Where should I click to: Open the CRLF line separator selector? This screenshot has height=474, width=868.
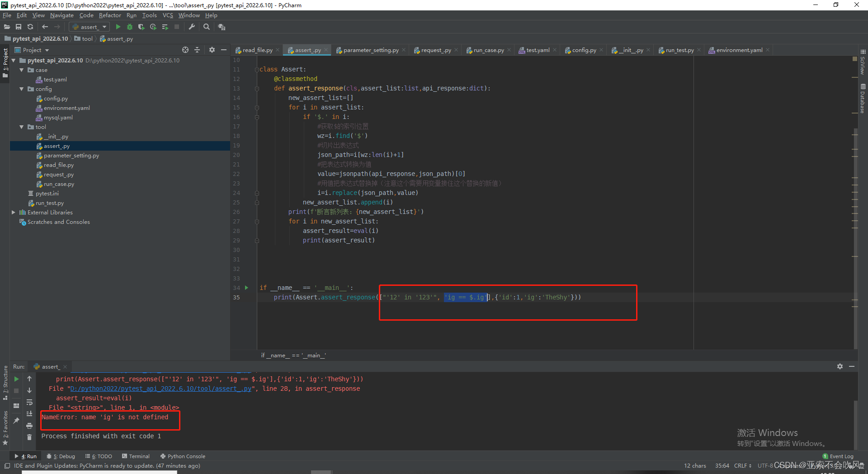coord(743,466)
